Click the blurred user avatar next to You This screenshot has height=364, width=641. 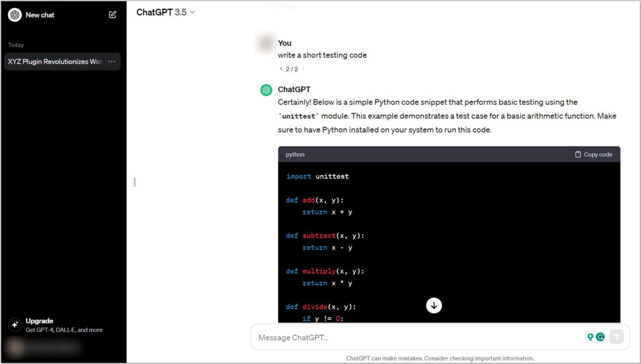[x=265, y=43]
